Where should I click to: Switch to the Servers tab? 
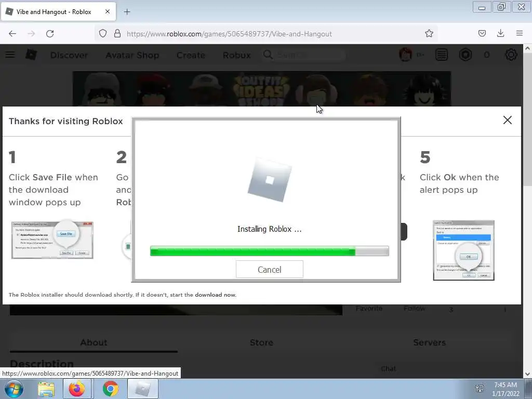coord(429,342)
